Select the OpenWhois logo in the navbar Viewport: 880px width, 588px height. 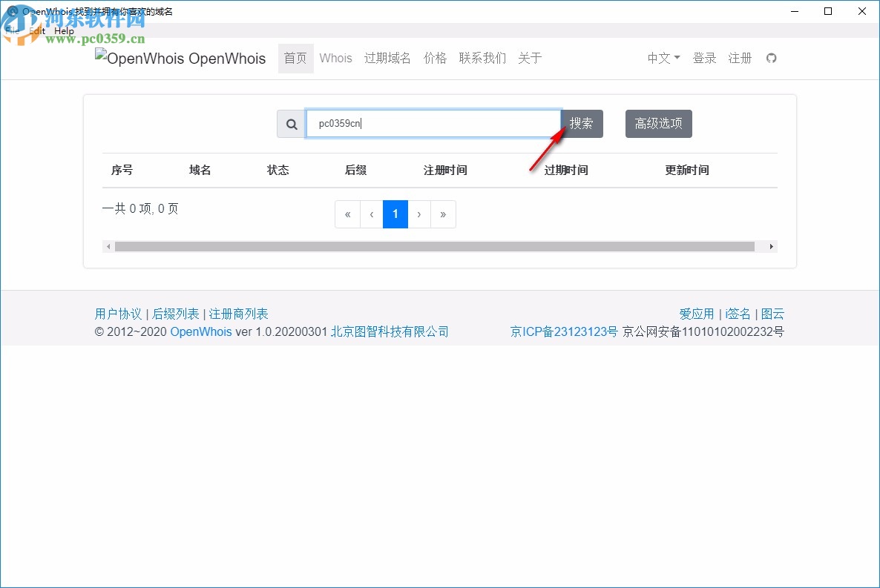(x=180, y=58)
